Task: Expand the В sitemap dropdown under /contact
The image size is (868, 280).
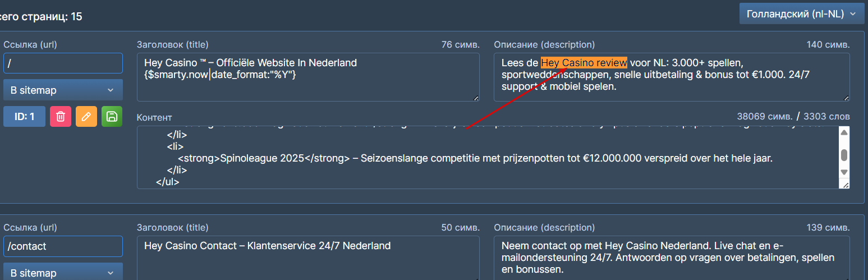Action: tap(63, 273)
